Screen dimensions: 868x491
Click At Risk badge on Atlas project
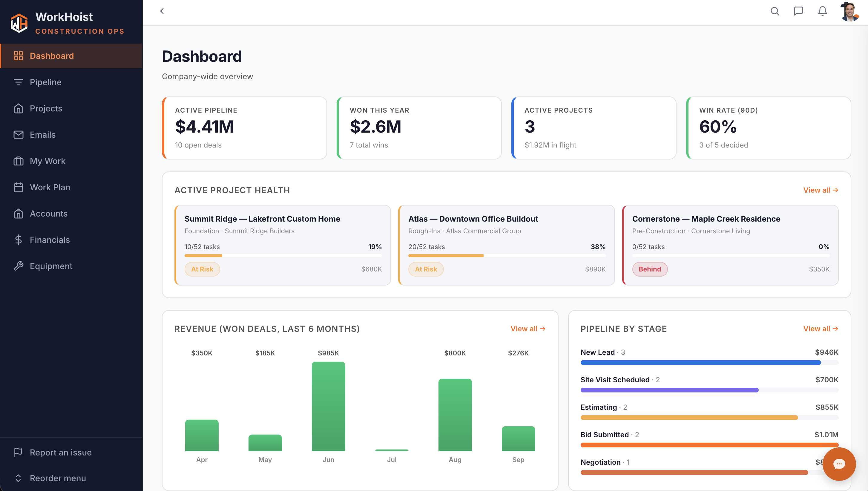[426, 269]
